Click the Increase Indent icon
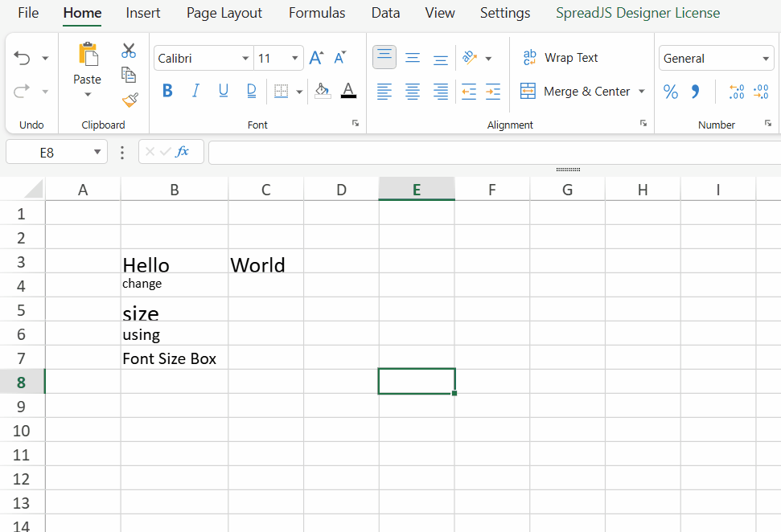 coord(492,92)
